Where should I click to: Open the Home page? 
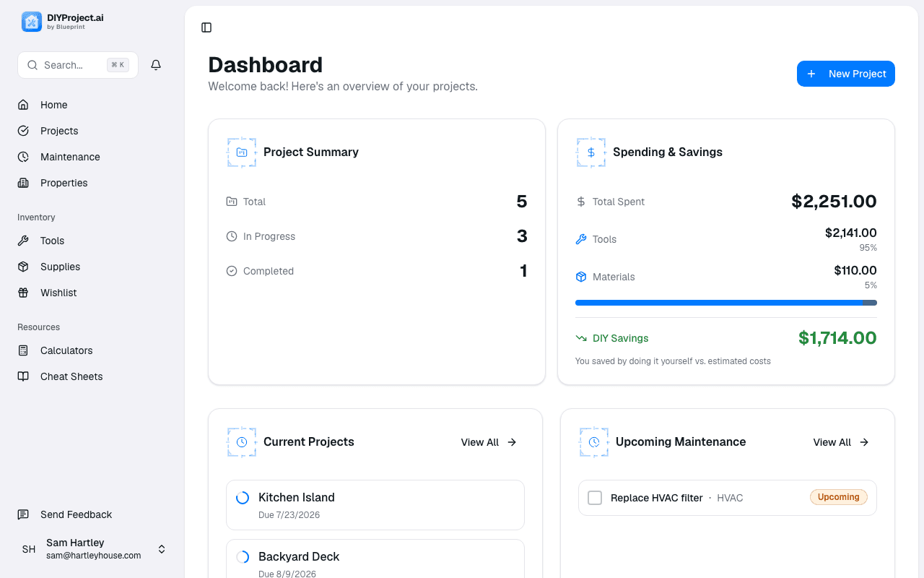(x=92, y=105)
